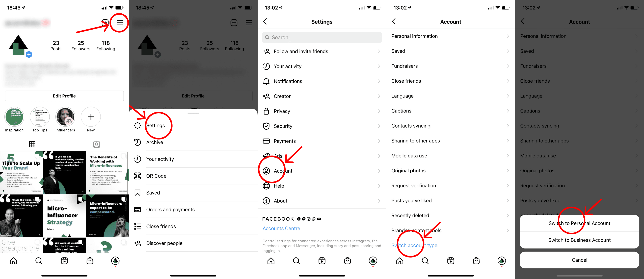Go back from the Settings screen
This screenshot has height=279, width=644.
265,21
